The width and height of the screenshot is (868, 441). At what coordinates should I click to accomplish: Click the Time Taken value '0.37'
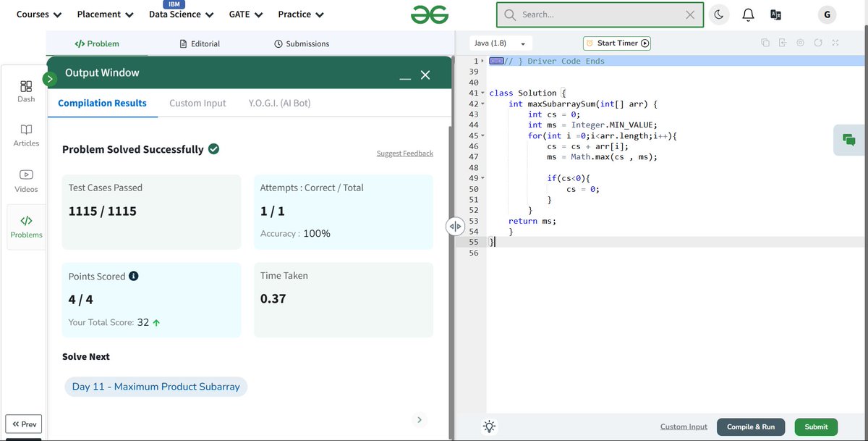[x=273, y=298]
